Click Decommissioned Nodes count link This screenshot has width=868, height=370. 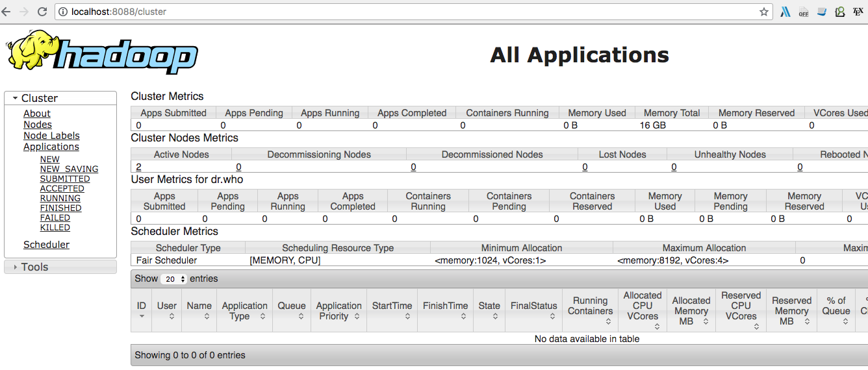(413, 167)
